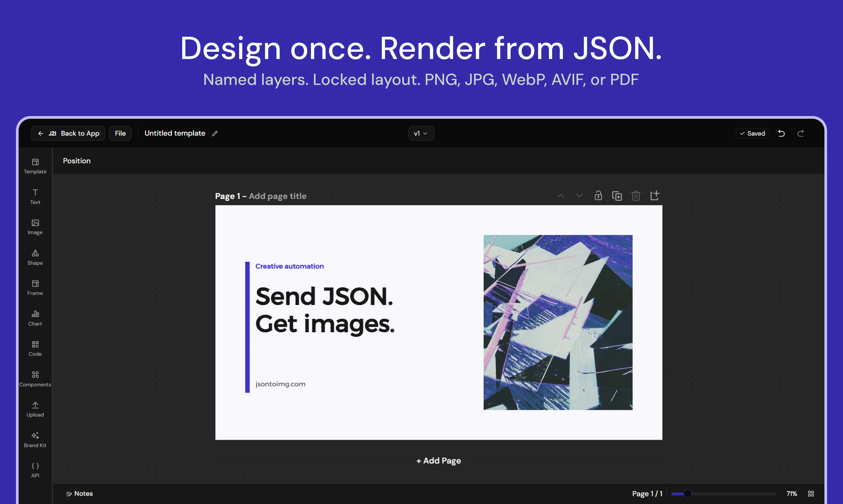Click the Position toolbar item
This screenshot has height=504, width=843.
coord(77,161)
